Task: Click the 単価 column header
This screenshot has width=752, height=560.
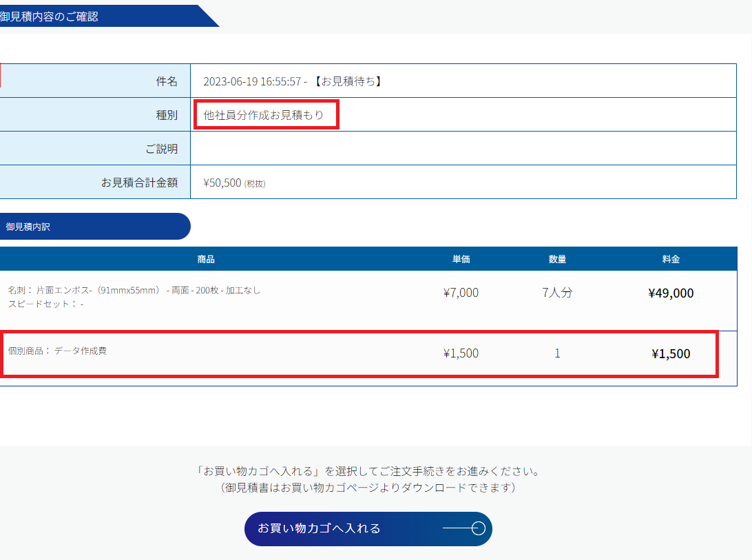Action: coord(461,260)
